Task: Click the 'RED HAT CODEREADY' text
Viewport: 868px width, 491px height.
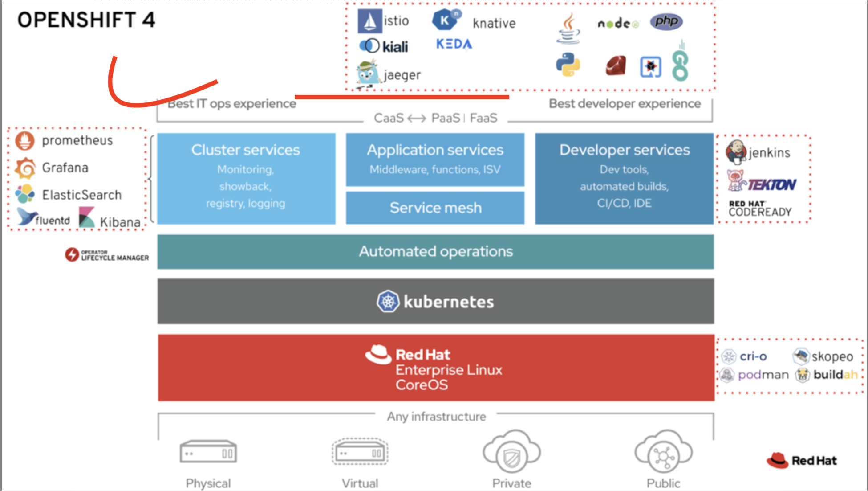Action: click(760, 209)
